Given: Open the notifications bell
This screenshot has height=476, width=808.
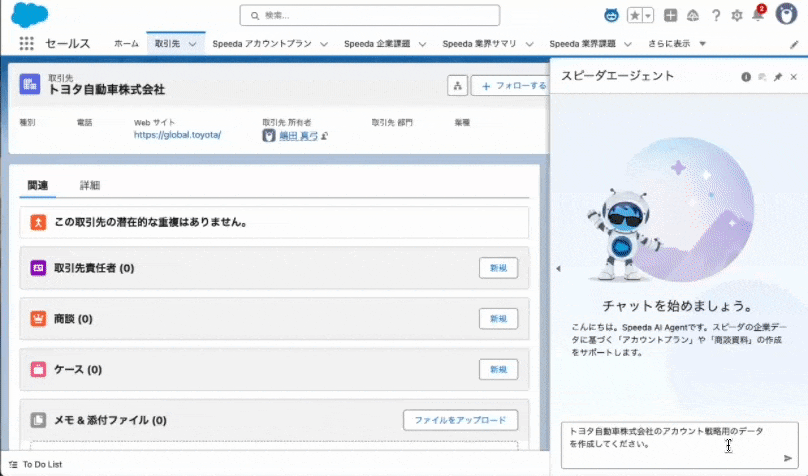Looking at the screenshot, I should (x=757, y=15).
